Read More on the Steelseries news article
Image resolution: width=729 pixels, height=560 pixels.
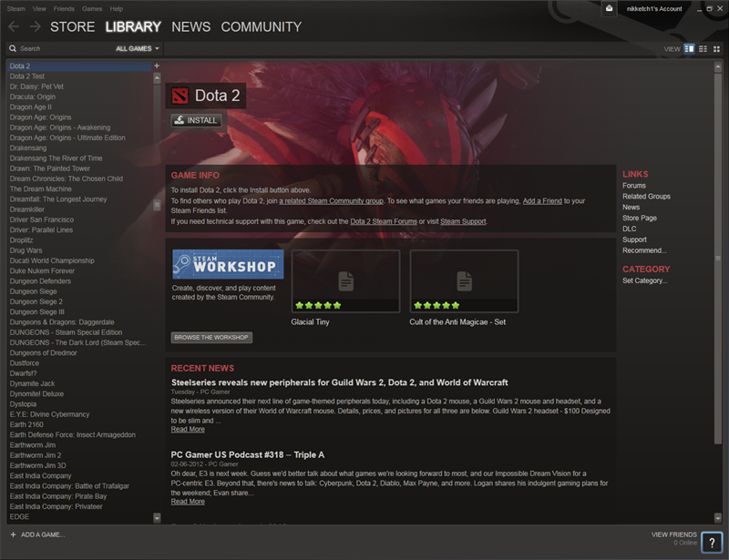point(188,429)
